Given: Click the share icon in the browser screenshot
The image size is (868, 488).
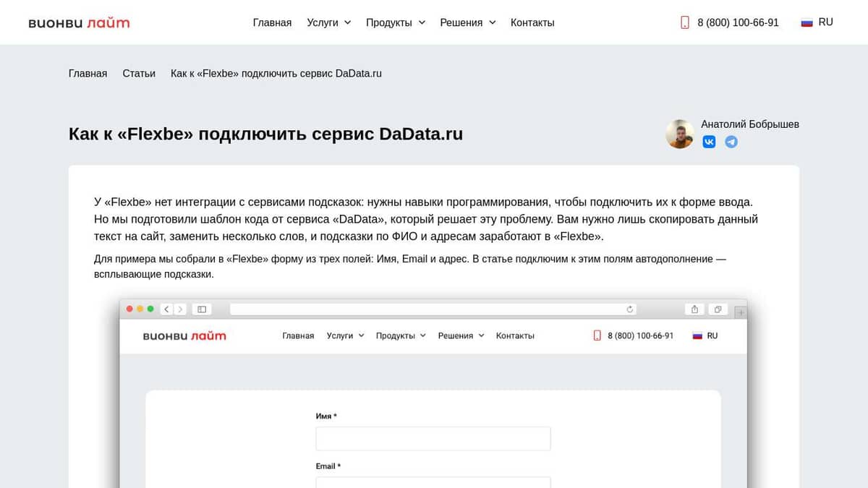Looking at the screenshot, I should coord(694,309).
